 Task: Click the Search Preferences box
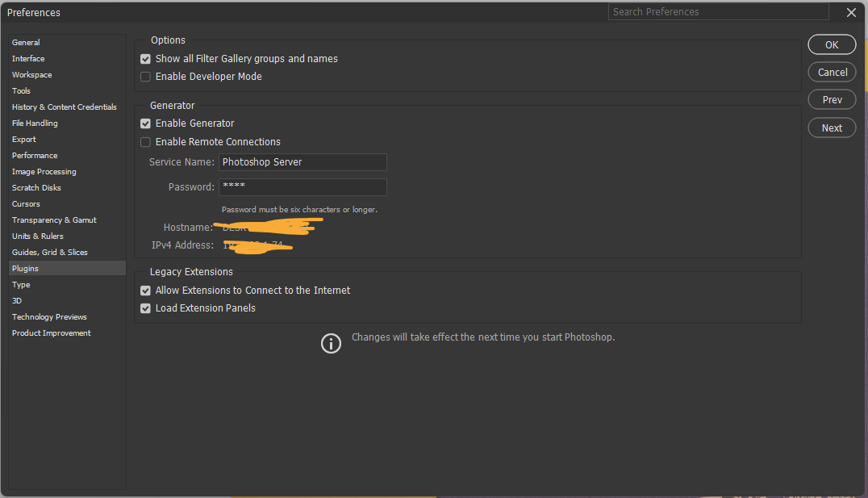[717, 11]
